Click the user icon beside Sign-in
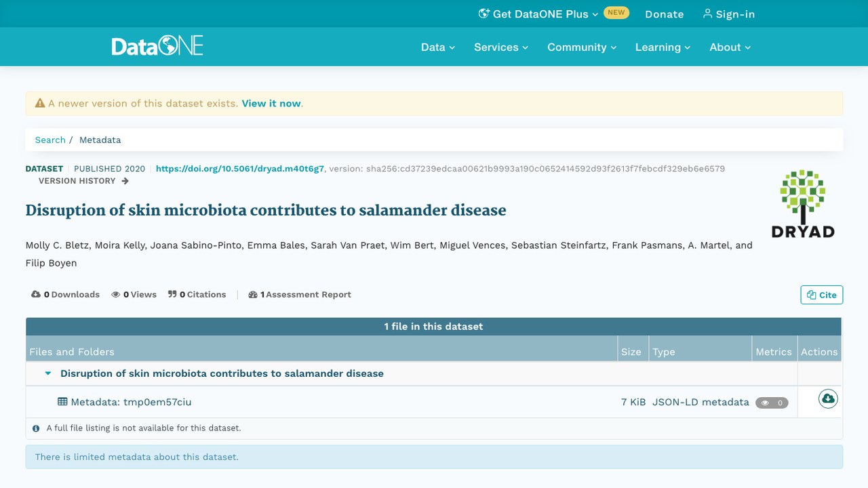The image size is (868, 488). [708, 14]
